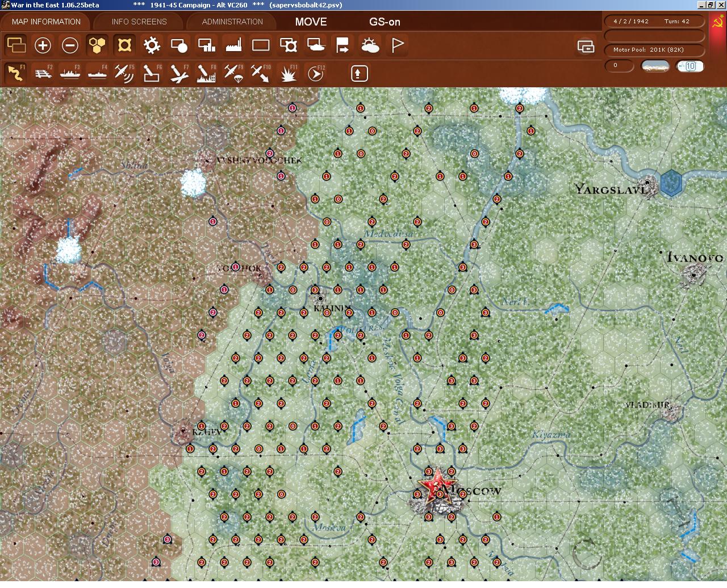The width and height of the screenshot is (727, 588).
Task: Click the snow level 10 indicator
Action: (x=690, y=66)
